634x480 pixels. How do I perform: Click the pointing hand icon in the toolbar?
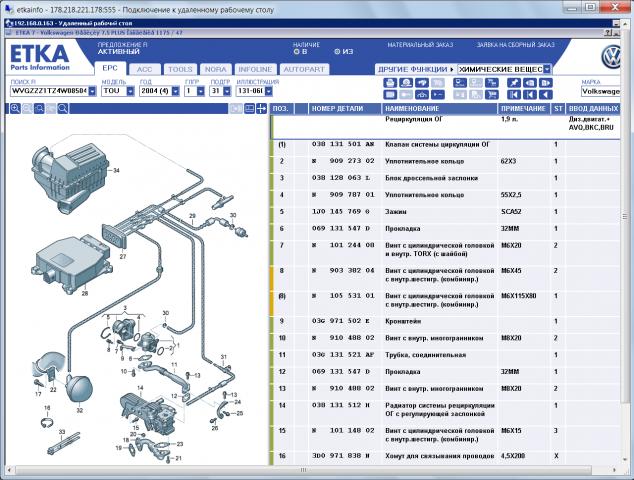point(422,83)
